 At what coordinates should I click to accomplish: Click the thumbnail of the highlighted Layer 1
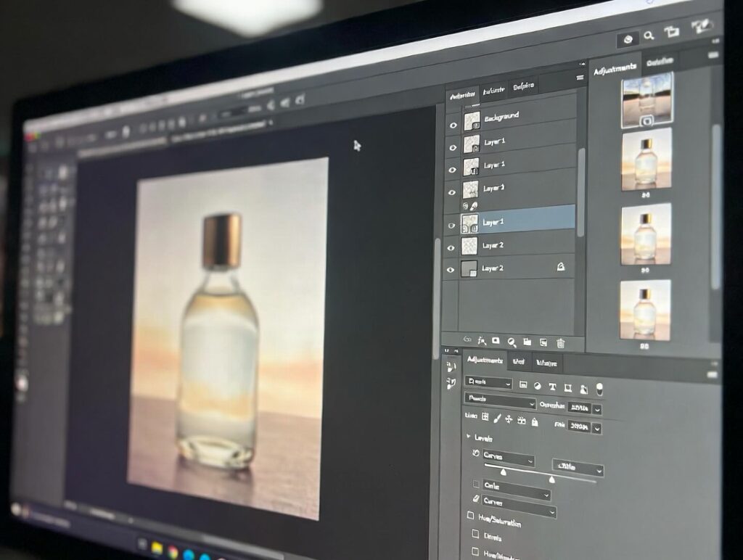470,225
